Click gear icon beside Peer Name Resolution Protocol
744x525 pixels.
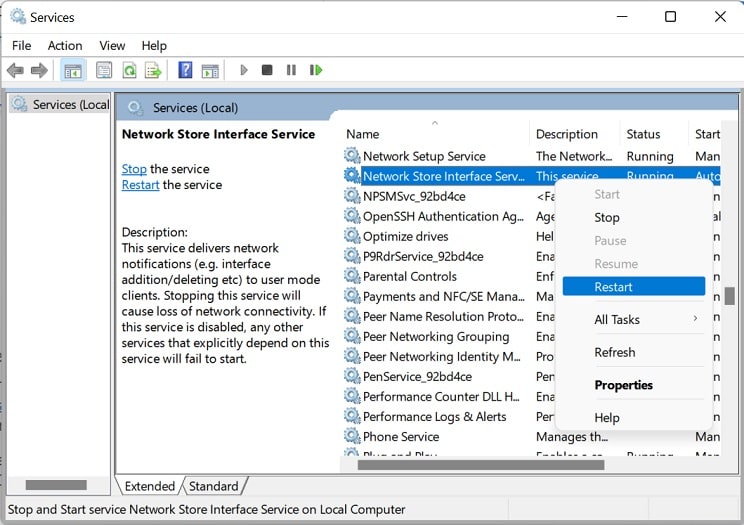pos(352,316)
